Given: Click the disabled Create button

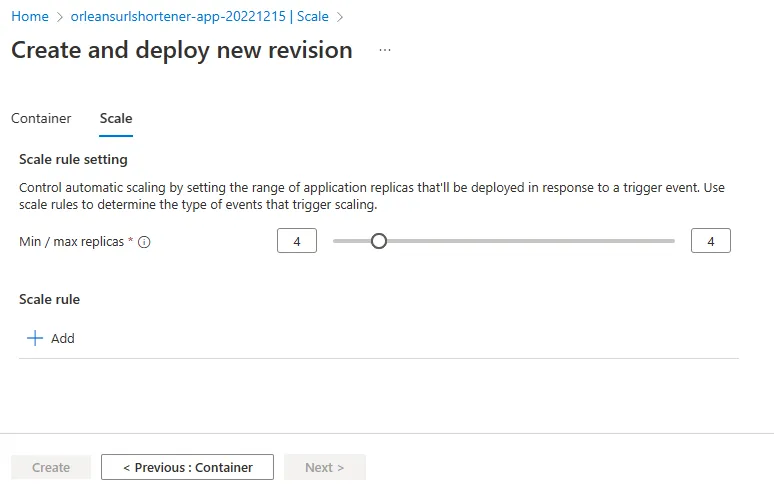Looking at the screenshot, I should [51, 467].
